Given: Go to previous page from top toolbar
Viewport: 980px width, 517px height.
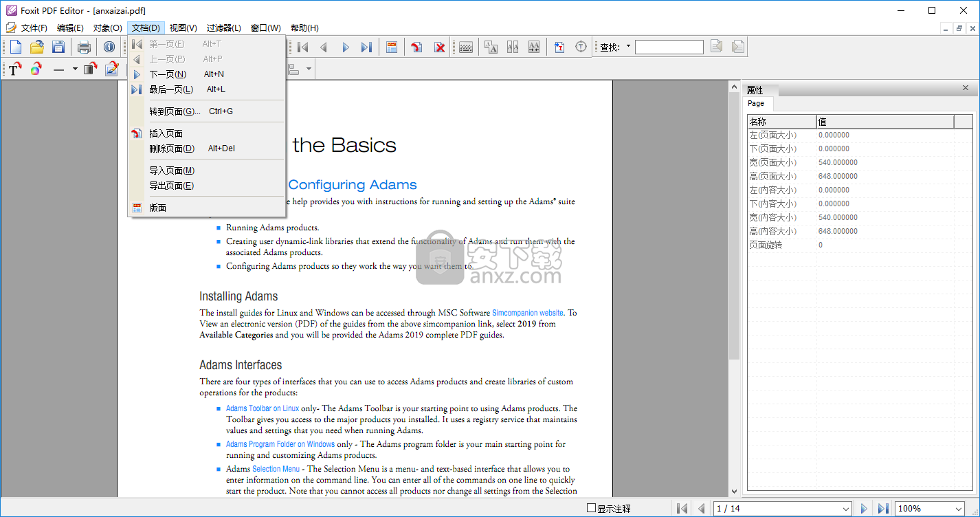Looking at the screenshot, I should pos(324,47).
